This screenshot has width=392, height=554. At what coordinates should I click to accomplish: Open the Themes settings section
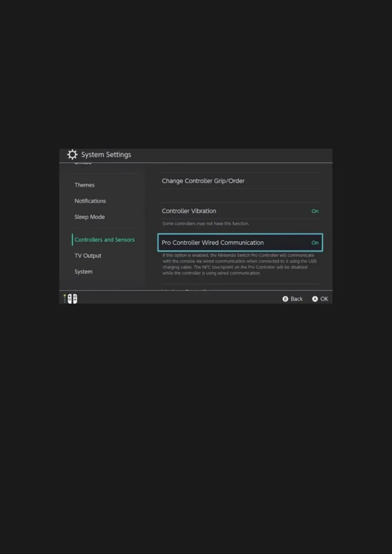pos(85,185)
